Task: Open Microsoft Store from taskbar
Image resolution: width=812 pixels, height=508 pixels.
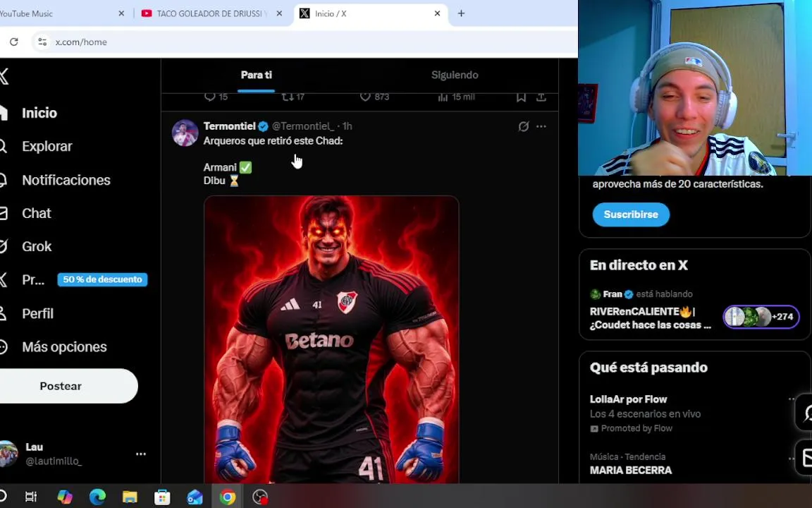Action: click(x=162, y=497)
